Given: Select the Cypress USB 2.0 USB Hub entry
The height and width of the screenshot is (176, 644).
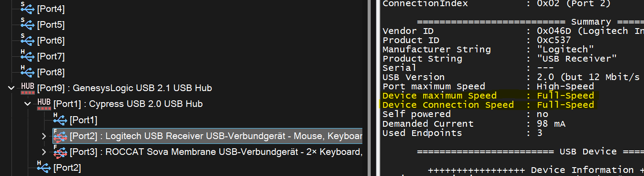Looking at the screenshot, I should pos(128,104).
